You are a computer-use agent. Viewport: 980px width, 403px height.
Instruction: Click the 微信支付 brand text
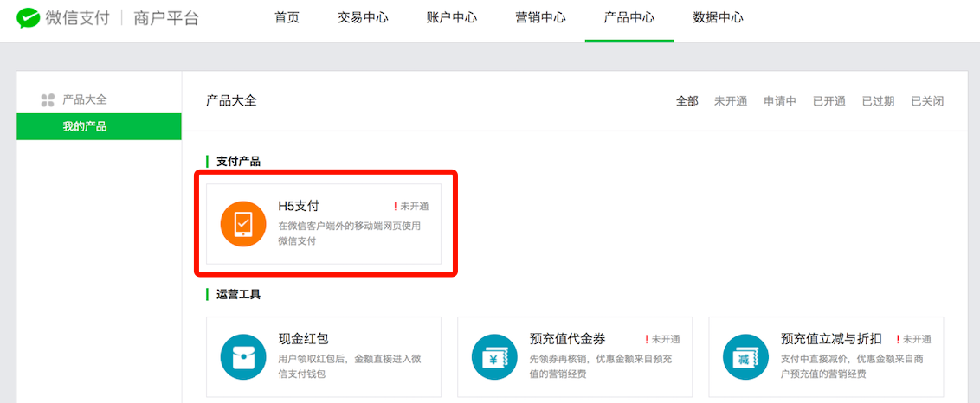78,18
